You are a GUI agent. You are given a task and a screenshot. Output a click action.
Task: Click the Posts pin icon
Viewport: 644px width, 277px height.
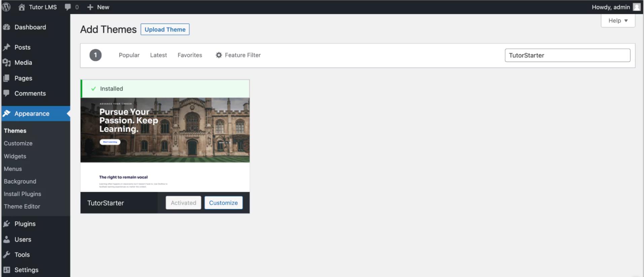click(x=7, y=47)
